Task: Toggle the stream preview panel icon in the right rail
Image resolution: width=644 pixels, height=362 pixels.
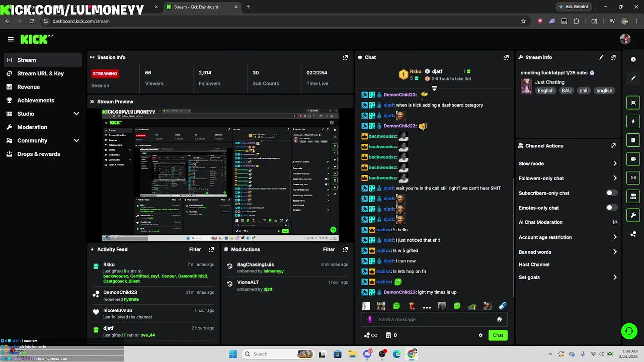Action: pos(633,103)
